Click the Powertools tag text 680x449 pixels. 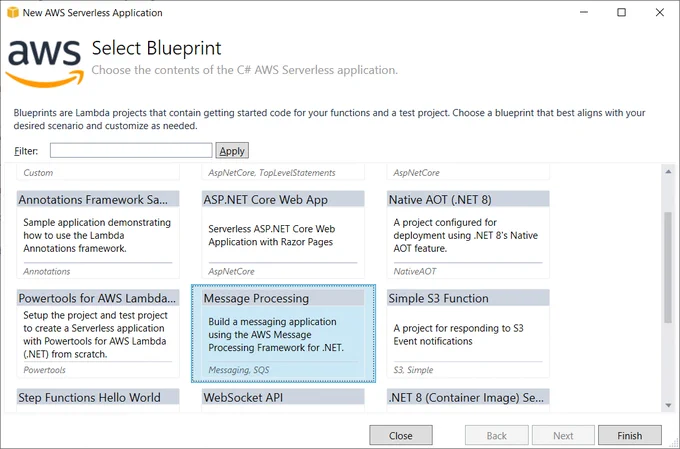coord(44,370)
